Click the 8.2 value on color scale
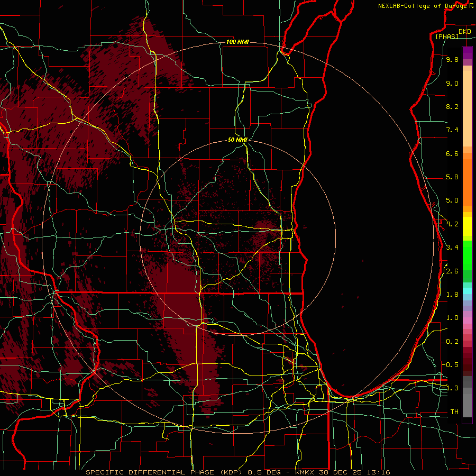 (452, 106)
